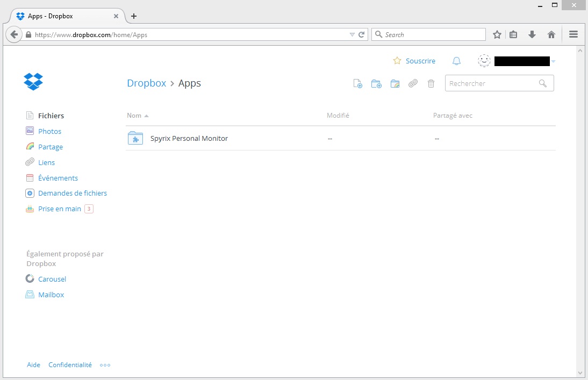Click the Carousel circular icon
The height and width of the screenshot is (380, 588).
point(30,279)
